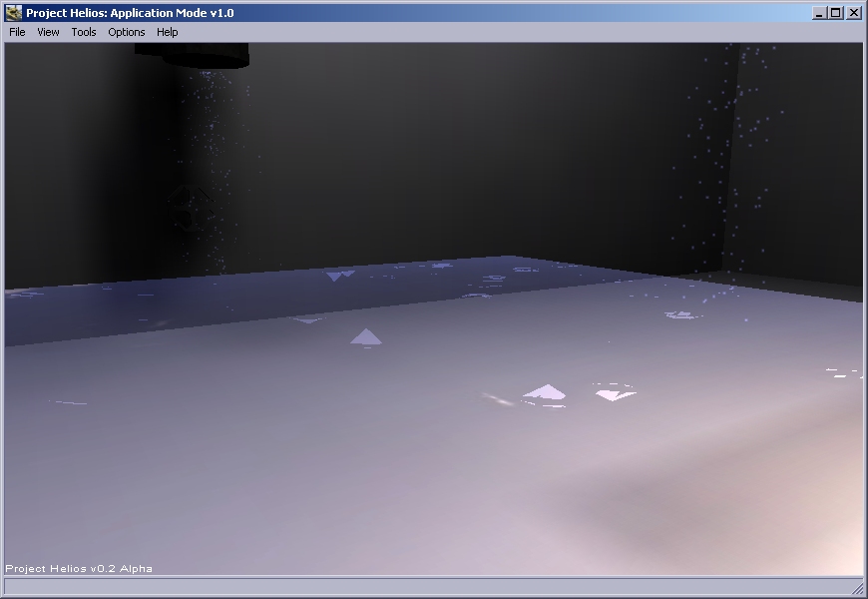Screen dimensions: 868x599
Task: Select the gray upward triangle on the floor
Action: tap(366, 338)
